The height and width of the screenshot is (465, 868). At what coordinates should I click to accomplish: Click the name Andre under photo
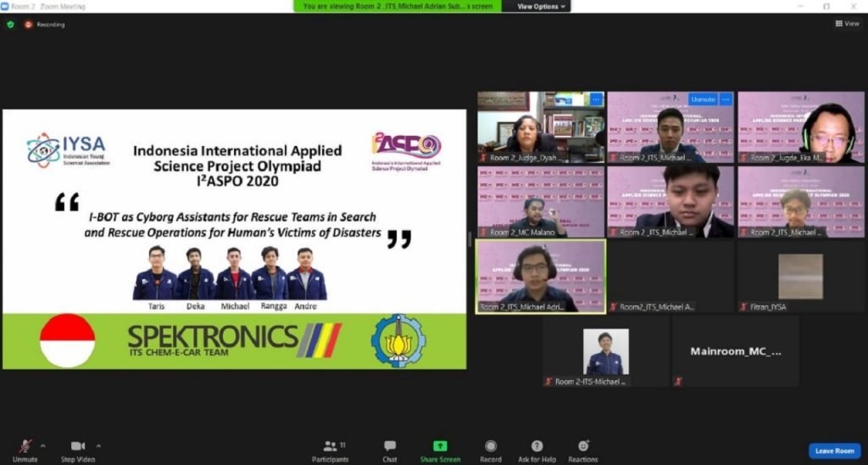(x=305, y=306)
